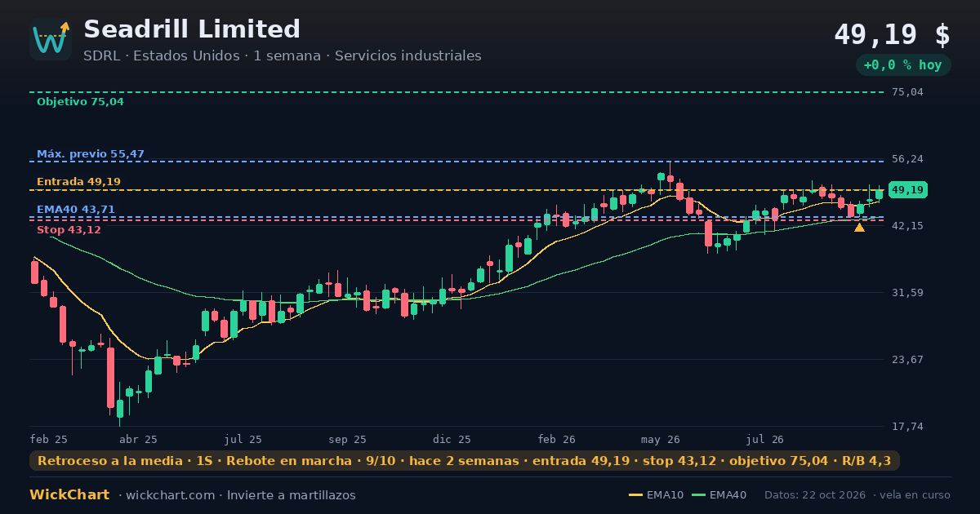Image resolution: width=980 pixels, height=514 pixels.
Task: Click the WickChart brand name in footer
Action: [69, 495]
